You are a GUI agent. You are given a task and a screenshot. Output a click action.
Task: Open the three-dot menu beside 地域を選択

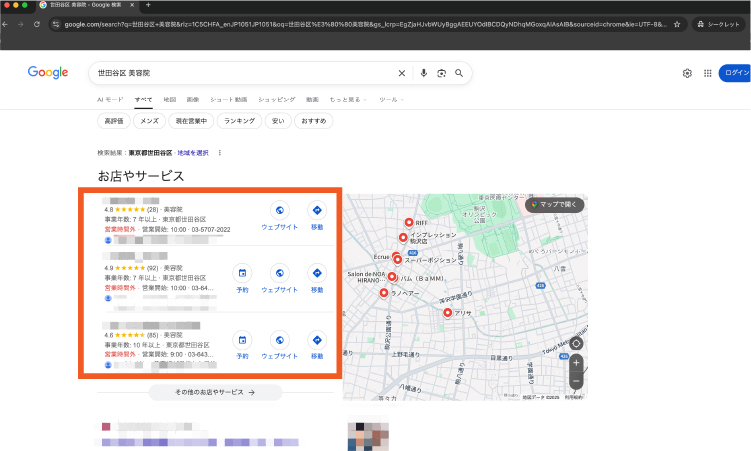[219, 153]
